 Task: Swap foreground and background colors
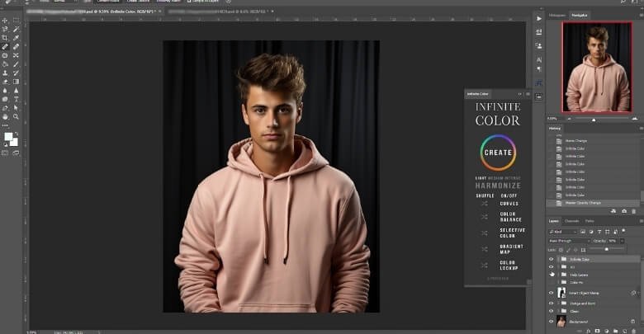tap(17, 134)
